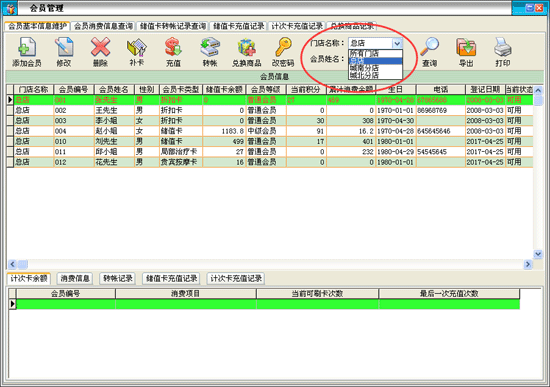This screenshot has height=387, width=550.
Task: Open the 兑换商品记录 tab
Action: point(352,26)
